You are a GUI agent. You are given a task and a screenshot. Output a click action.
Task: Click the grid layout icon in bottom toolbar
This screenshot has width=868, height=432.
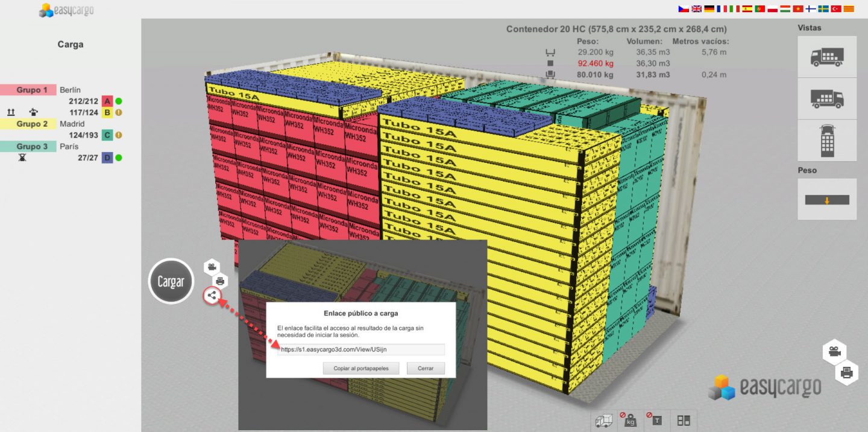click(x=683, y=421)
